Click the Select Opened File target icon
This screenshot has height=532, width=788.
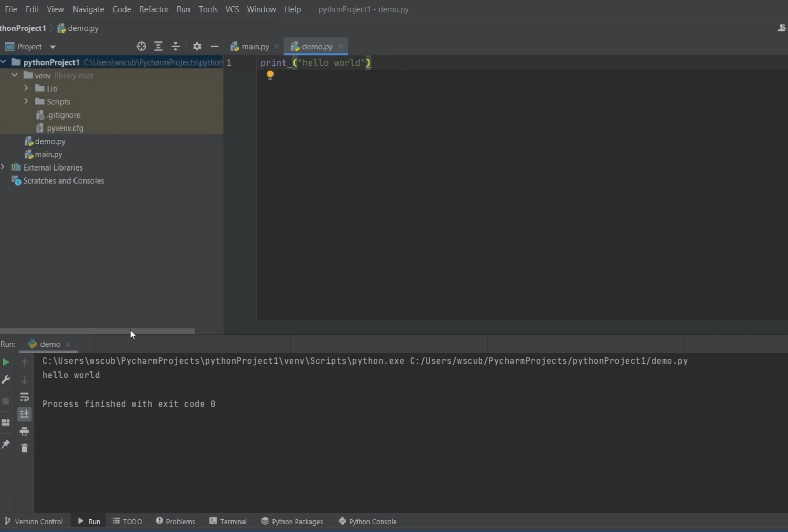141,47
